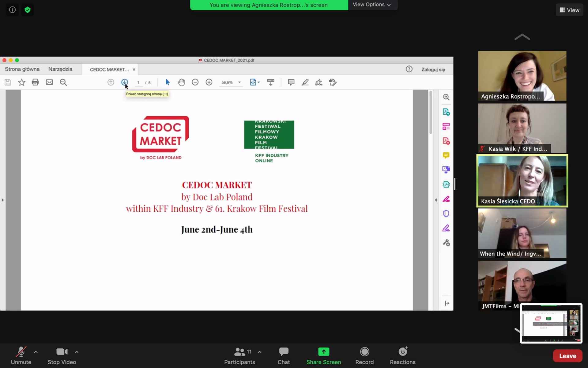This screenshot has height=368, width=588.
Task: Open help question mark in Acrobat
Action: point(409,69)
